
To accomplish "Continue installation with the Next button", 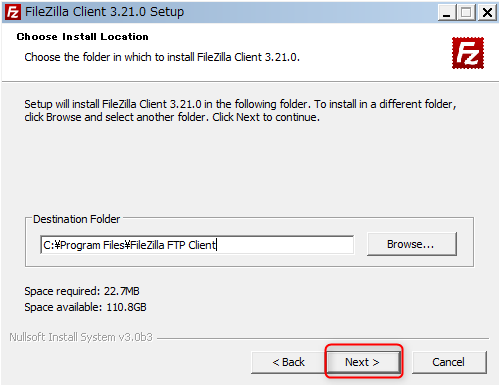I will (x=363, y=362).
